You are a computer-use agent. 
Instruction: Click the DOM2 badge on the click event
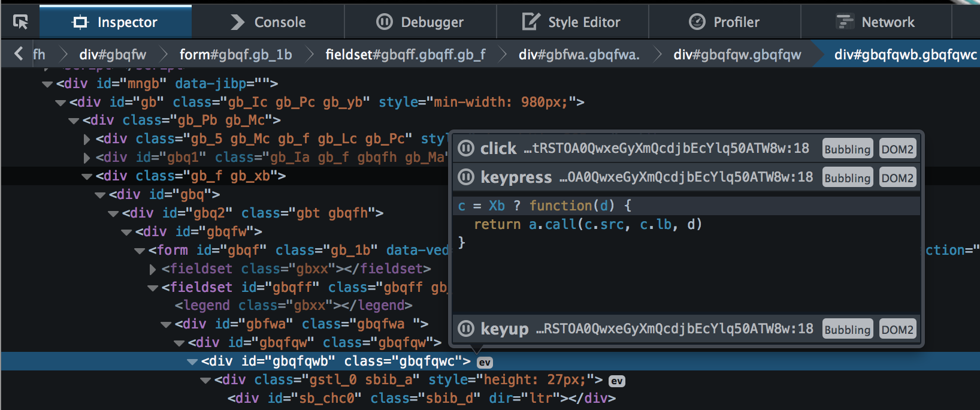tap(897, 149)
